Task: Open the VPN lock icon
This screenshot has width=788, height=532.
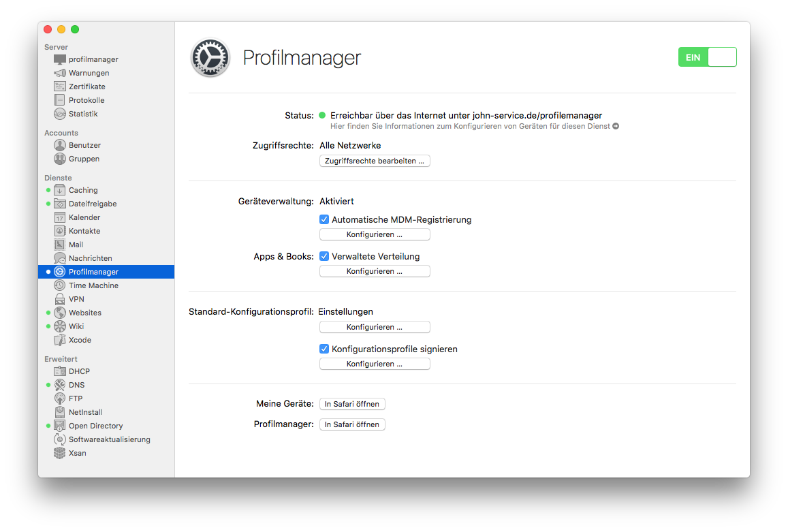Action: click(60, 298)
